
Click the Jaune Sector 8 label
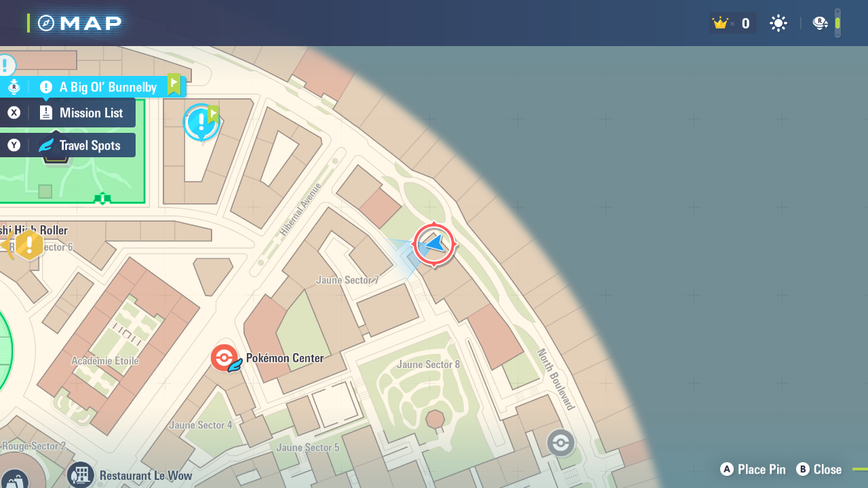click(429, 364)
